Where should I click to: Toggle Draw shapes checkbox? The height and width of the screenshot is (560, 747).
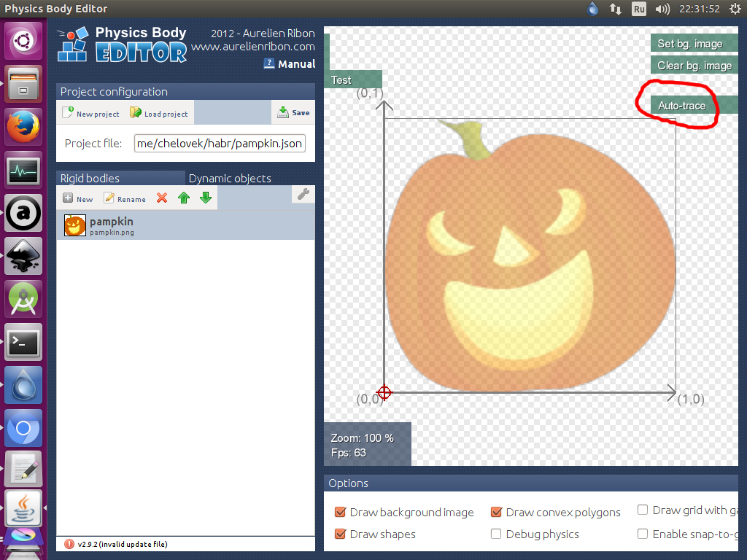tap(340, 534)
